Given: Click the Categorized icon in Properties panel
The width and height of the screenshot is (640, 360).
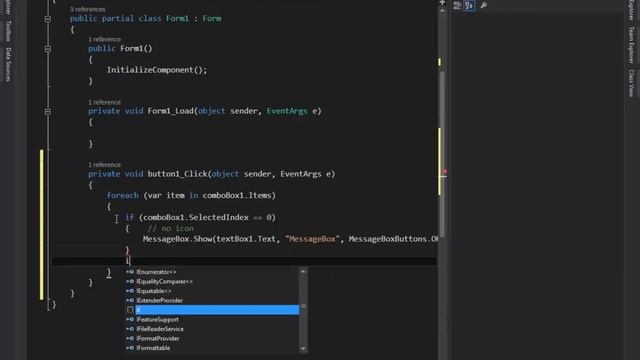Looking at the screenshot, I should (457, 5).
